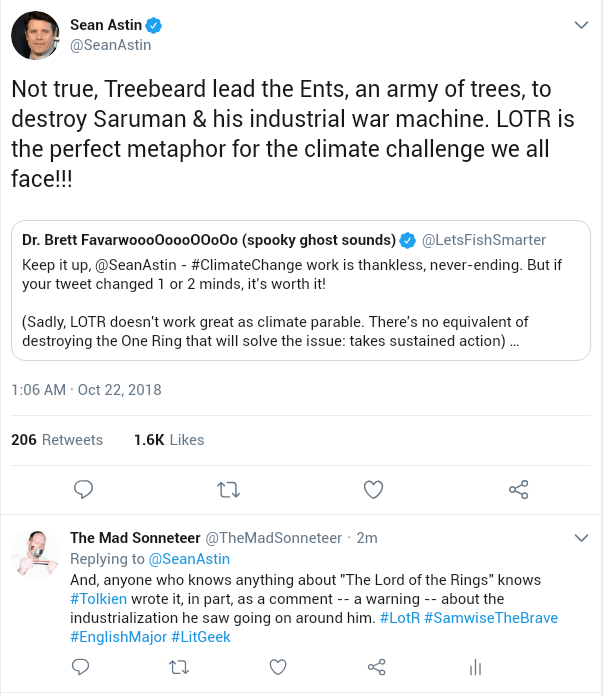
Task: Open Sean Astin's profile picture
Action: click(35, 36)
